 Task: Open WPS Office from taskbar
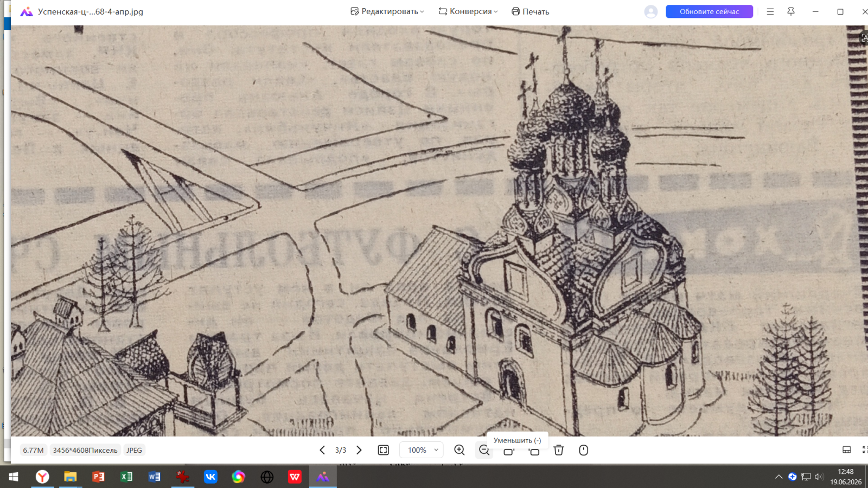tap(295, 477)
